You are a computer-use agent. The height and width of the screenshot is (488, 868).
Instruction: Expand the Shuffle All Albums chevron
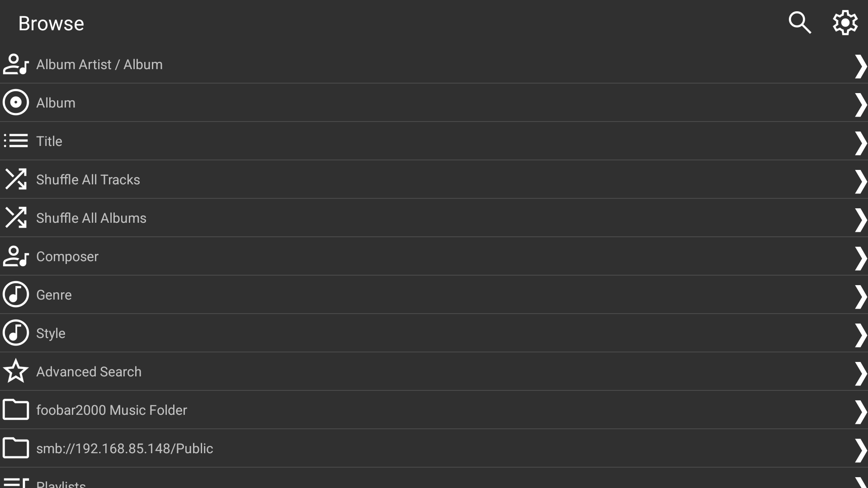pyautogui.click(x=860, y=220)
